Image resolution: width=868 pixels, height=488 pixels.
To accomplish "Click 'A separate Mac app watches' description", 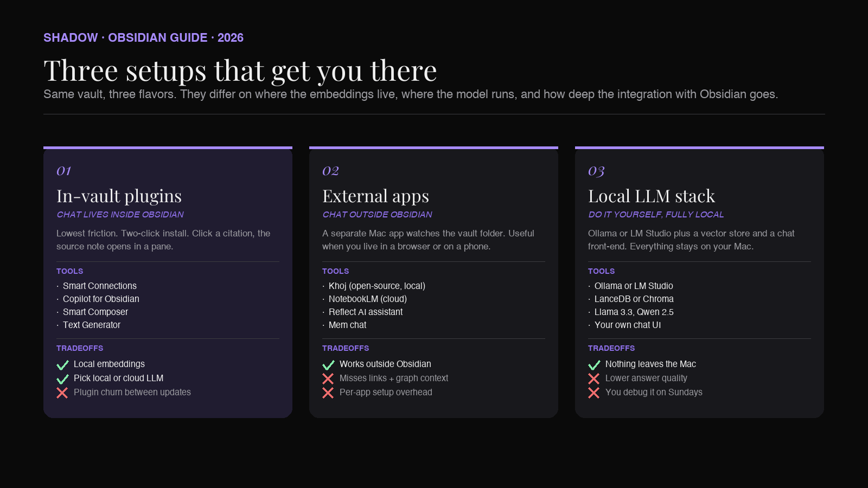I will [428, 240].
